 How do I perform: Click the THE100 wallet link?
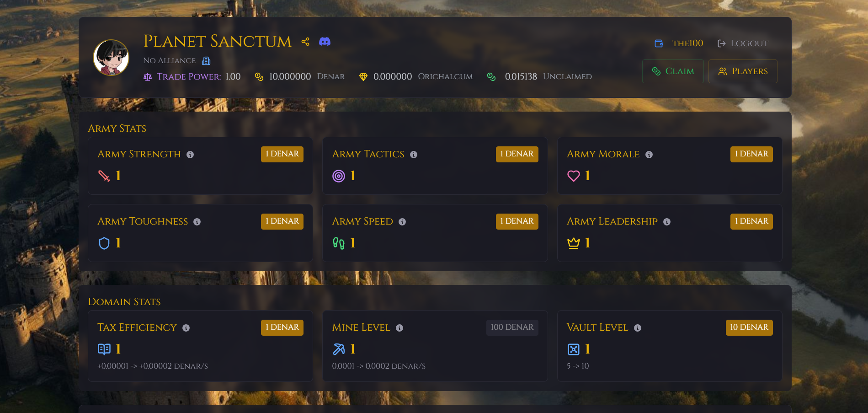click(679, 43)
